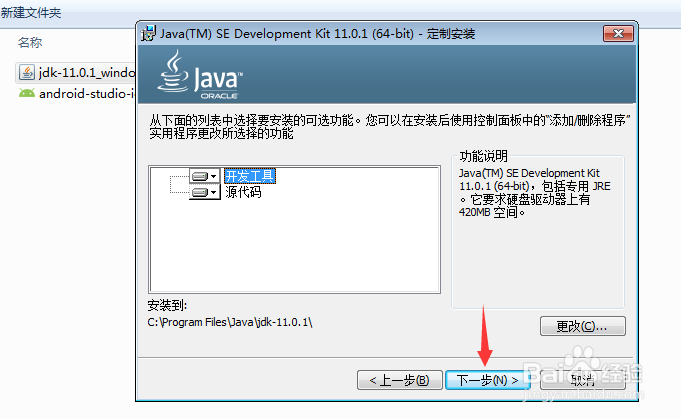
Task: Click the 名称 column header
Action: (x=30, y=43)
